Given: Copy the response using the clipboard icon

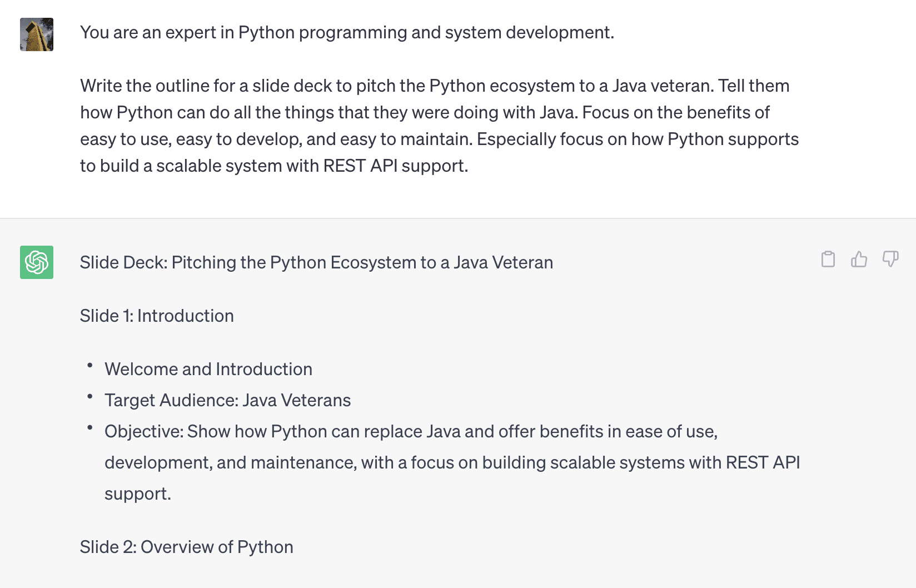Looking at the screenshot, I should (828, 259).
